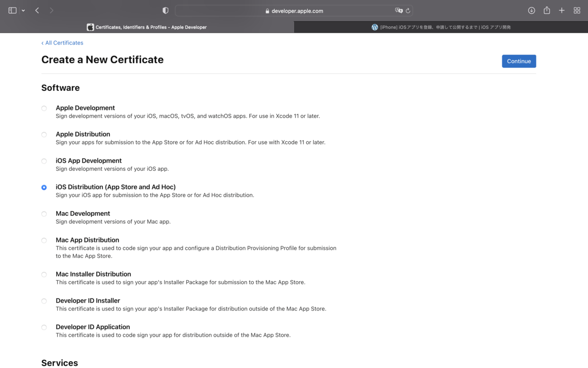Image resolution: width=588 pixels, height=368 pixels.
Task: Open a new tab with the plus icon
Action: (x=562, y=10)
